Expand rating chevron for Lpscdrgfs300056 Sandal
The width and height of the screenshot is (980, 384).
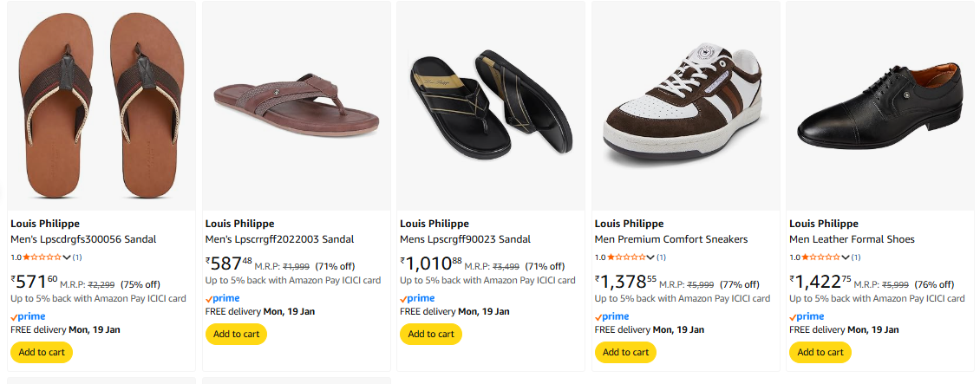(x=68, y=257)
